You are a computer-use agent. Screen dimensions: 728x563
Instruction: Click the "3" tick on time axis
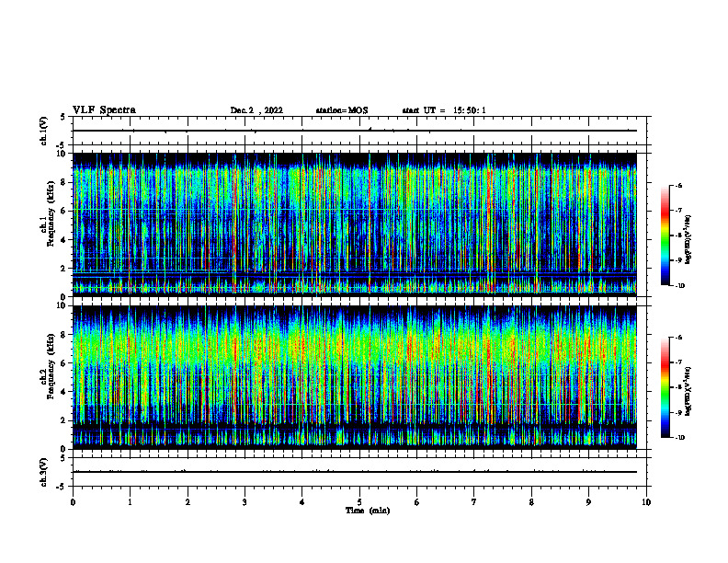pyautogui.click(x=245, y=502)
